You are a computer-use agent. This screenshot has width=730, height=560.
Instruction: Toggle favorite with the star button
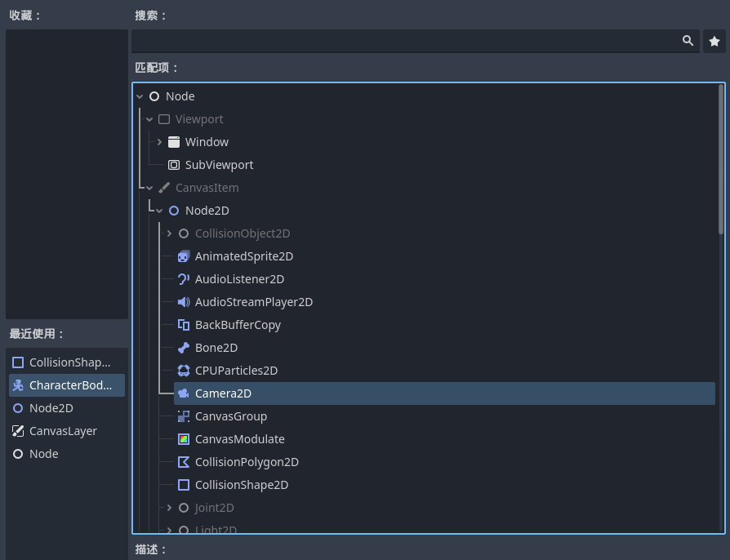point(714,41)
